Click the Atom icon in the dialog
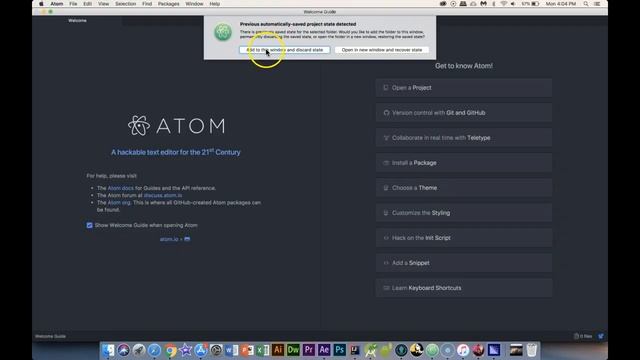 (223, 32)
